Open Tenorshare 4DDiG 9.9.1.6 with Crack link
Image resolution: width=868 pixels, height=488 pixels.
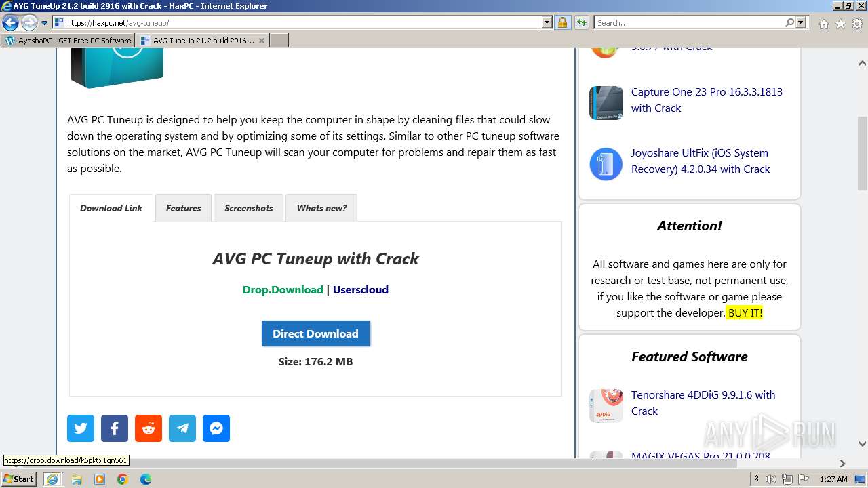[703, 403]
